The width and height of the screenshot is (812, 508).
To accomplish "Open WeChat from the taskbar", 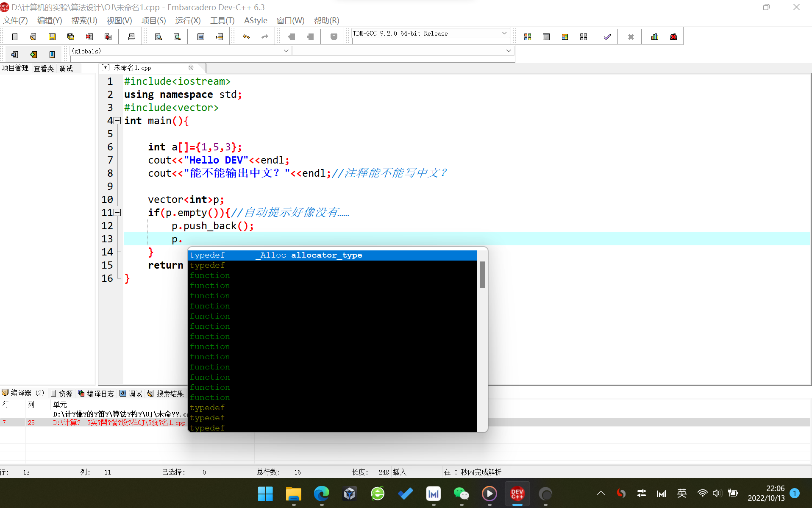I will [x=461, y=494].
